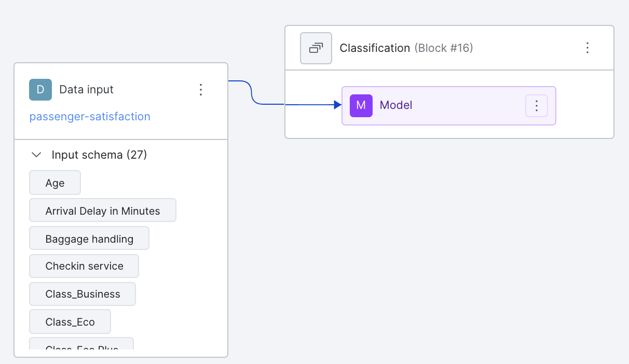Open the Data input three-dot menu
The width and height of the screenshot is (629, 364).
tap(201, 90)
